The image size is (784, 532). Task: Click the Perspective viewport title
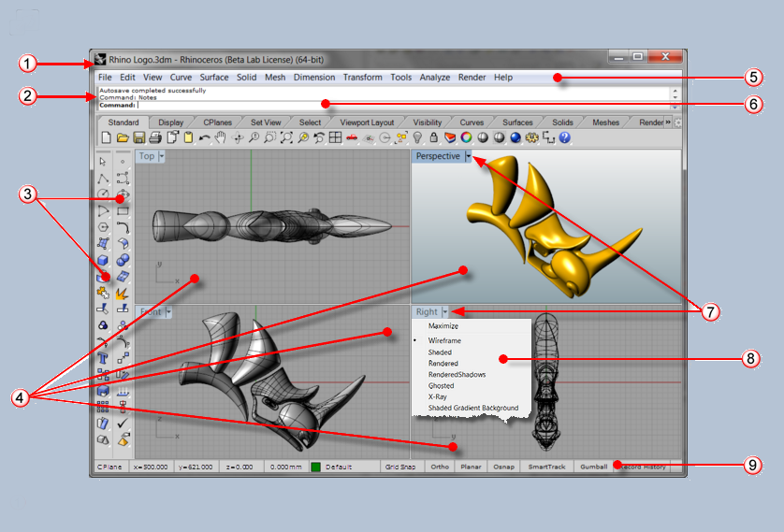pos(438,156)
